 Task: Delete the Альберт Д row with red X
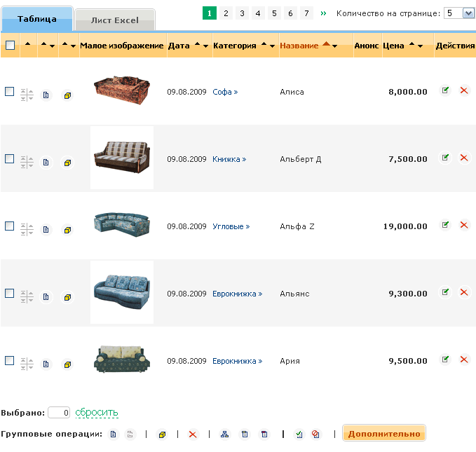click(x=463, y=158)
